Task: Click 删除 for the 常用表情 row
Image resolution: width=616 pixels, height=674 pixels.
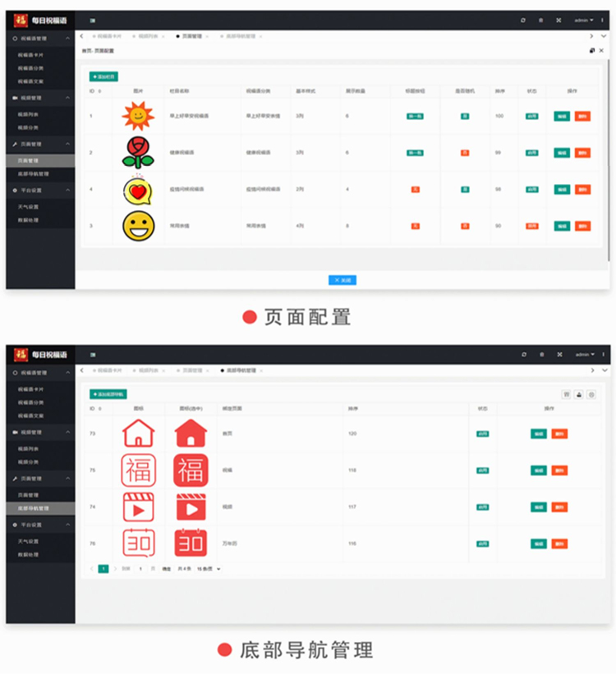Action: pos(582,226)
